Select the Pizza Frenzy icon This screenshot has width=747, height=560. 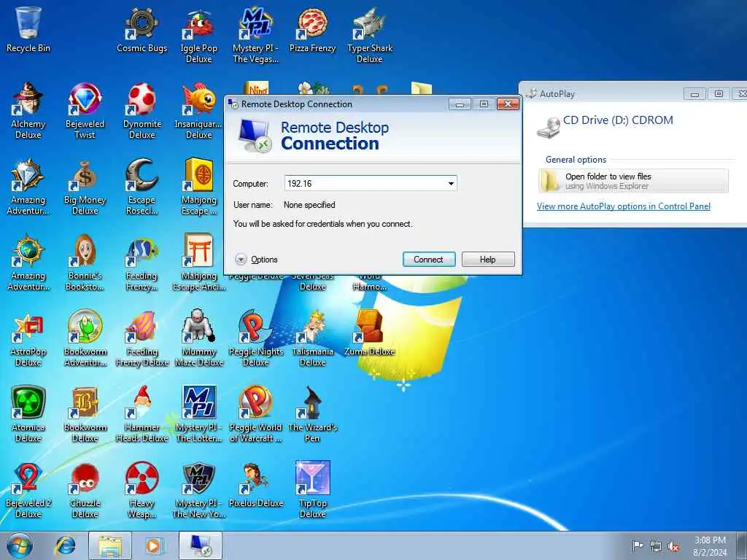point(312,29)
